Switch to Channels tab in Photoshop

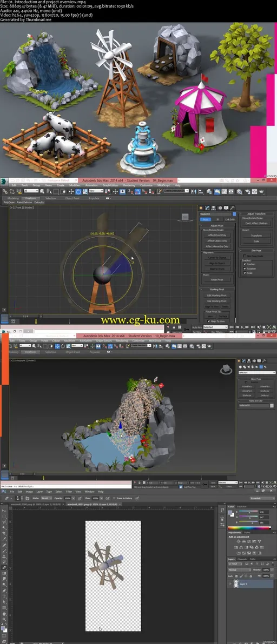[242, 559]
